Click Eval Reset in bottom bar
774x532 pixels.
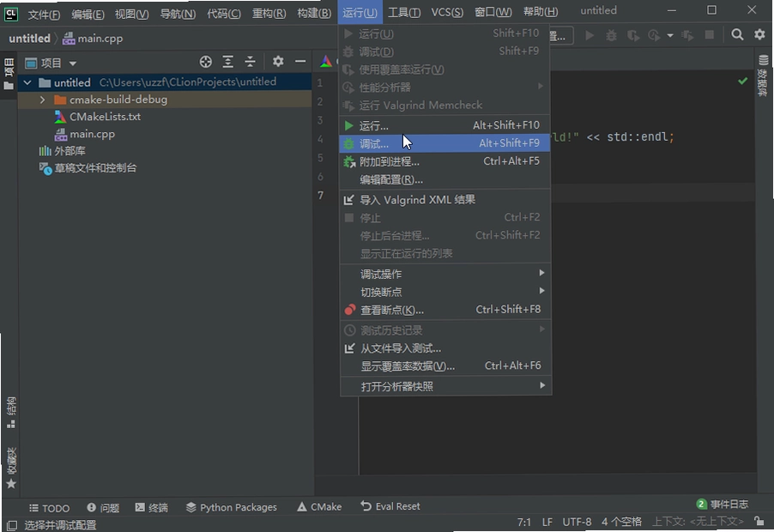[x=390, y=506]
